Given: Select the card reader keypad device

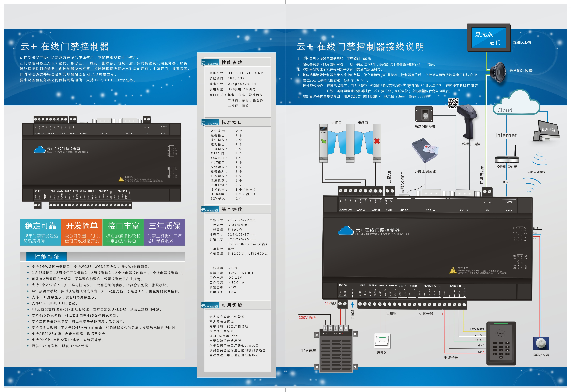Looking at the screenshot, I should (501, 343).
